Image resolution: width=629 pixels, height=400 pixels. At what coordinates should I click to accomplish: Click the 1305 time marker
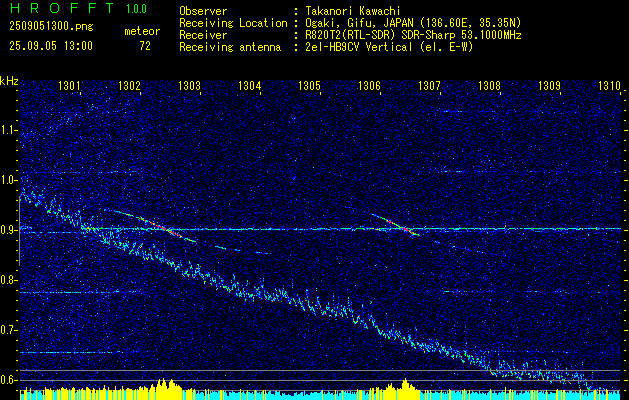pyautogui.click(x=309, y=86)
